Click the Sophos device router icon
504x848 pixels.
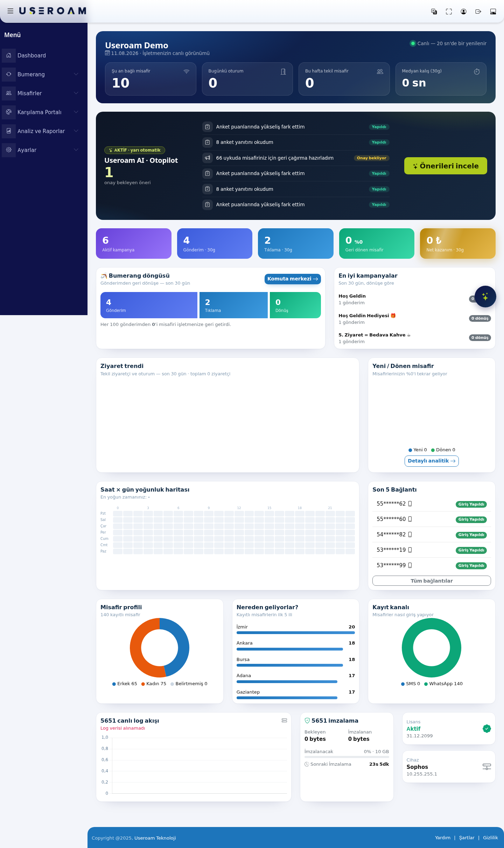(486, 767)
